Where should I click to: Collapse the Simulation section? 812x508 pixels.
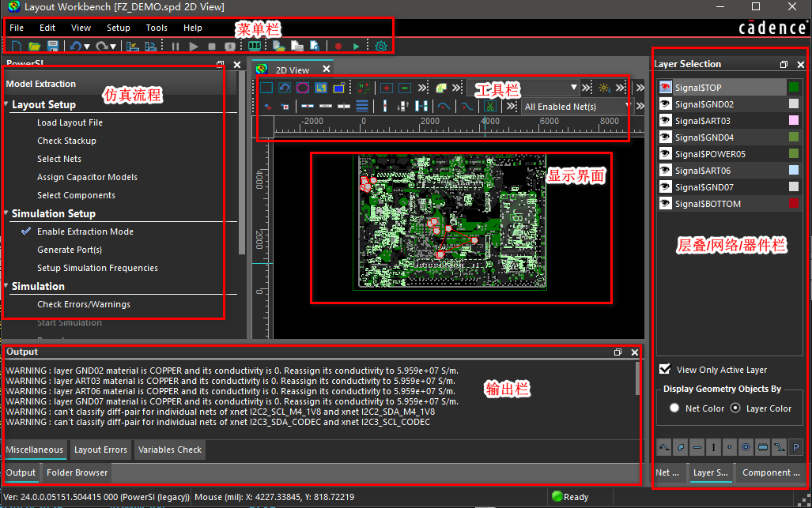[6, 285]
